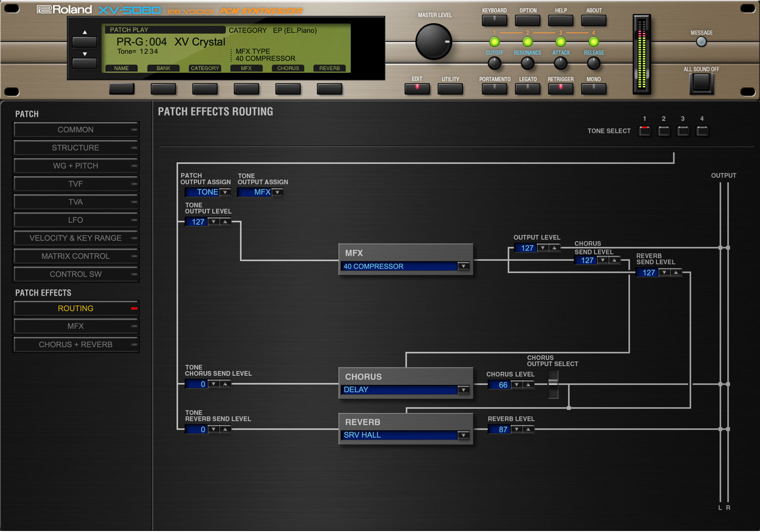Decrease Tone Chorus Send Level
760x532 pixels.
point(214,384)
